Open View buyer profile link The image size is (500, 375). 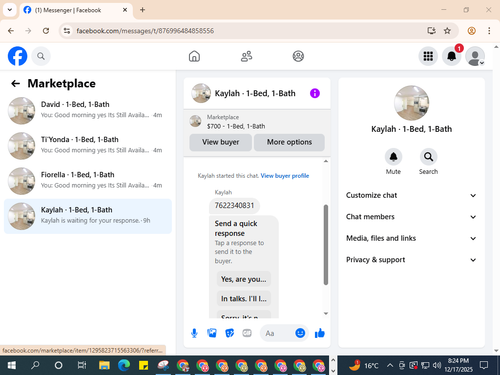coord(285,176)
